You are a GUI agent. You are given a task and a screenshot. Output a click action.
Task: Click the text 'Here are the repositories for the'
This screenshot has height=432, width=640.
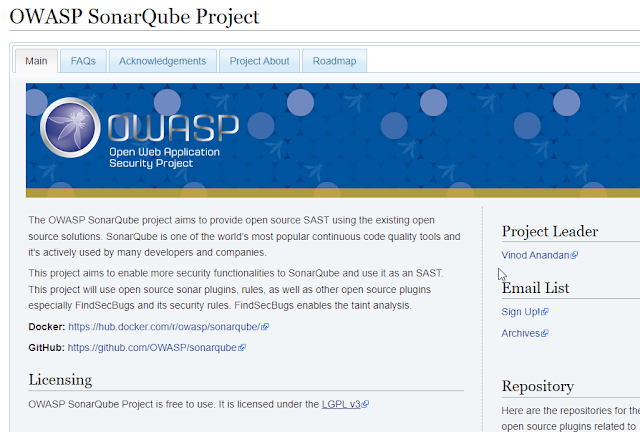571,410
